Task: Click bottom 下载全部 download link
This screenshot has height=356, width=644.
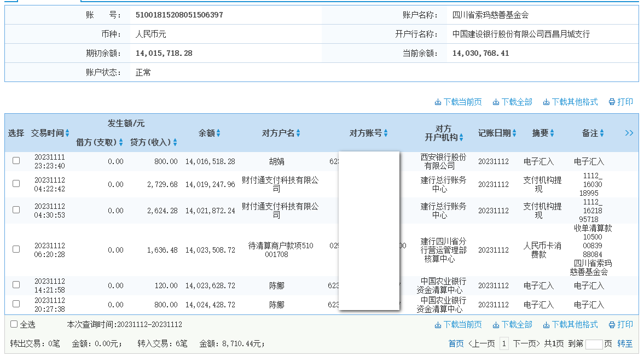Action: pos(513,324)
